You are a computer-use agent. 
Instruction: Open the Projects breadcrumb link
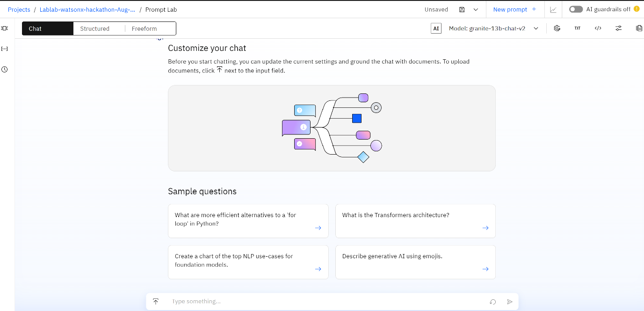19,9
